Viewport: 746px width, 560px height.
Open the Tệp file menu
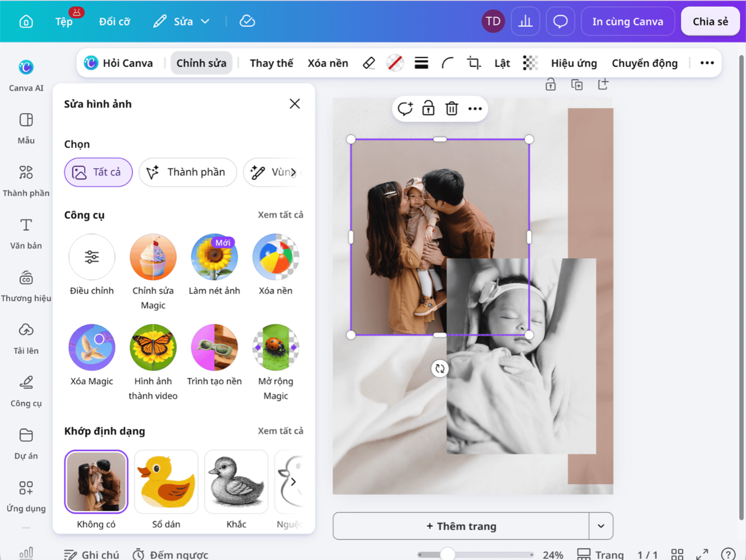coord(64,22)
